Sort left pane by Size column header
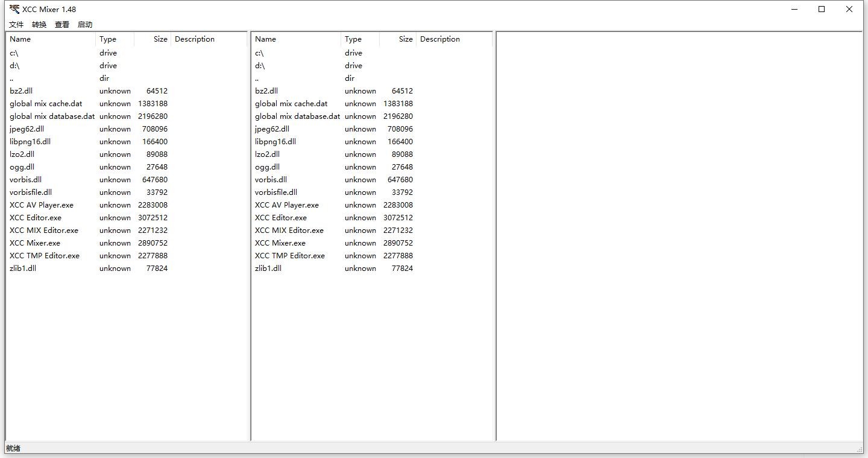This screenshot has height=458, width=868. point(153,39)
